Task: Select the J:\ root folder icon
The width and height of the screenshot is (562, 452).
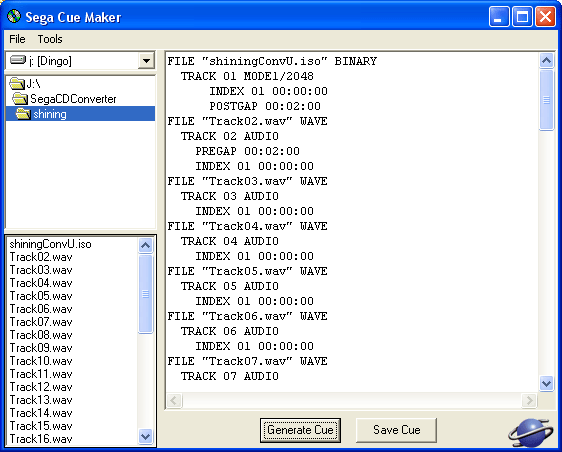Action: point(16,84)
